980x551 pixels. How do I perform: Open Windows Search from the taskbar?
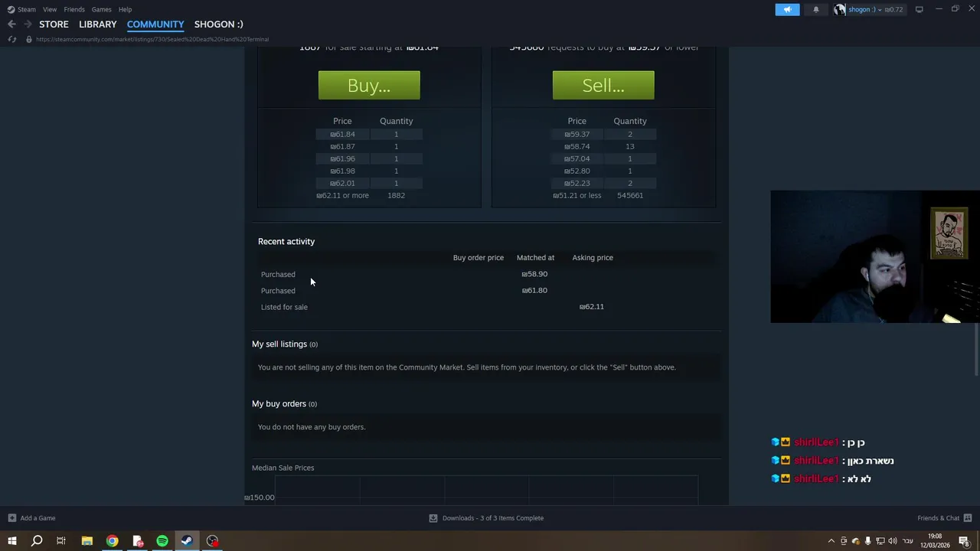coord(36,541)
